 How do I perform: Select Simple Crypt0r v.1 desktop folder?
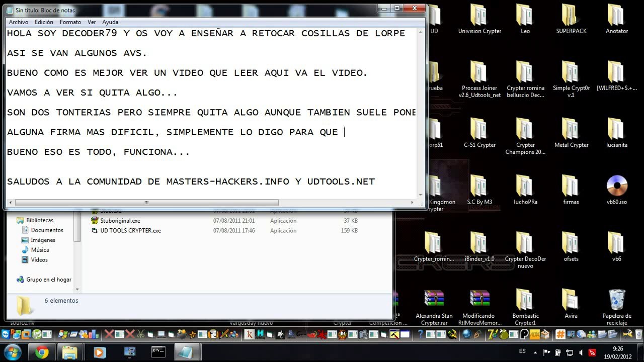click(571, 79)
